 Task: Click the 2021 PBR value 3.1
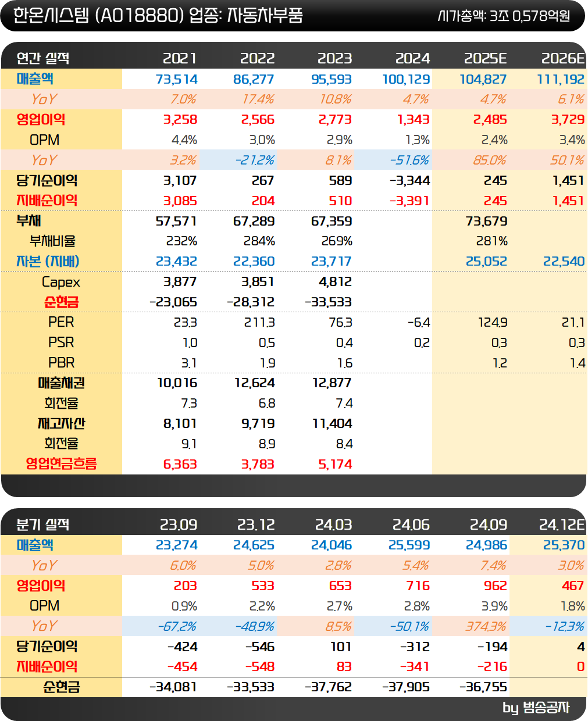point(189,363)
